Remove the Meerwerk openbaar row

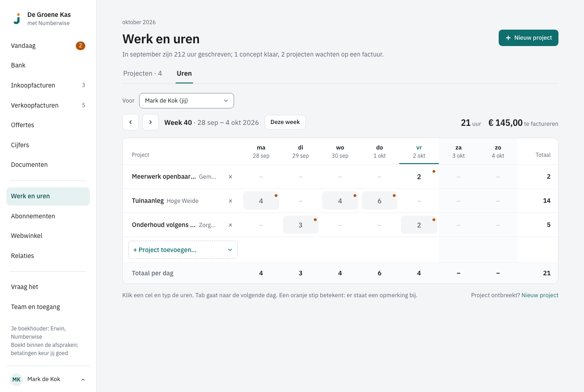click(230, 176)
